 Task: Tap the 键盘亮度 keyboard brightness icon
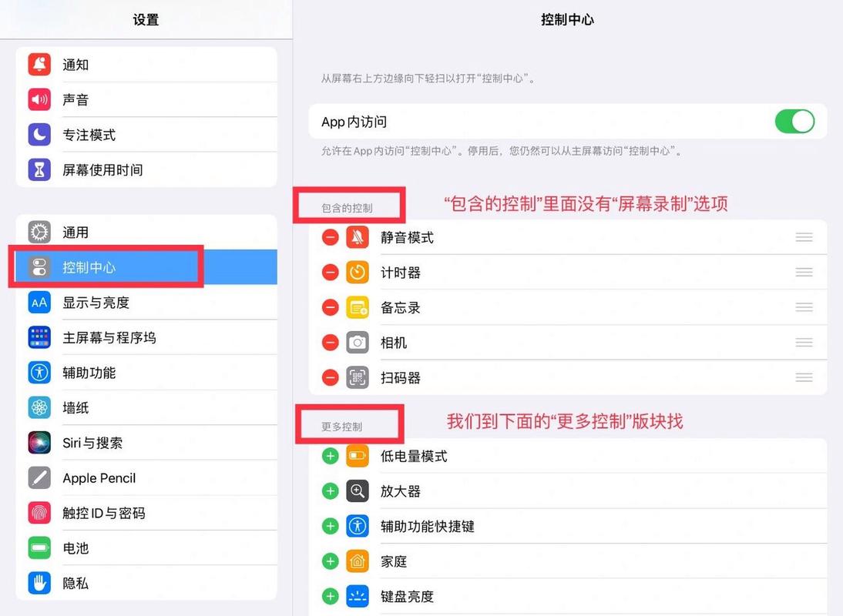point(358,596)
